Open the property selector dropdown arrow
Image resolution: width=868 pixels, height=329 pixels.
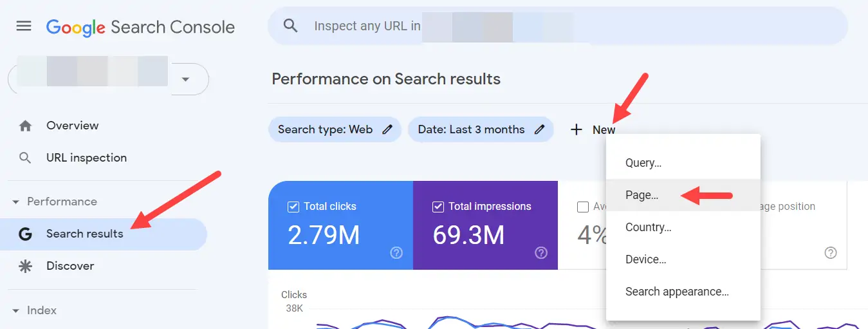point(186,79)
